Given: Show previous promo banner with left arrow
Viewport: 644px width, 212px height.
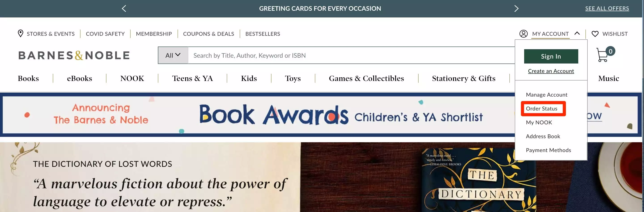Looking at the screenshot, I should (124, 8).
